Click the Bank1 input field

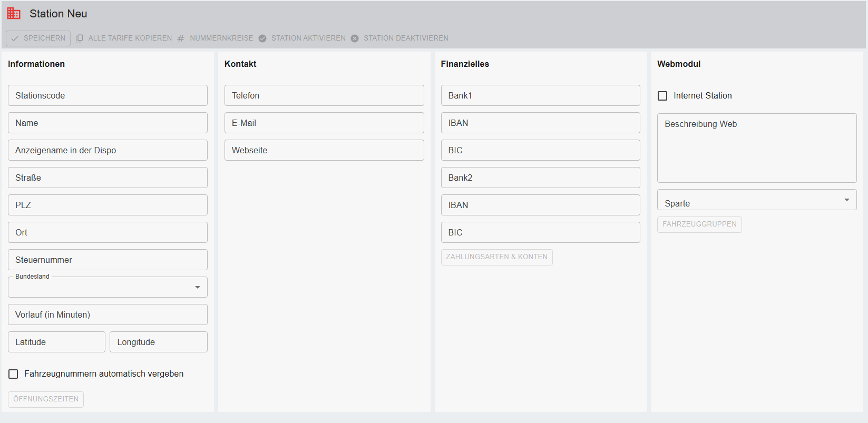(x=540, y=96)
